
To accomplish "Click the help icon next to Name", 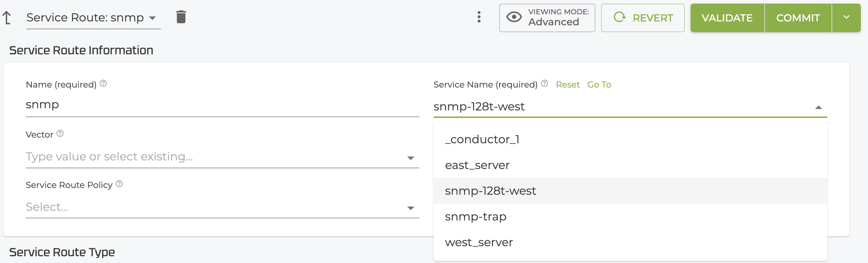I will tap(103, 84).
